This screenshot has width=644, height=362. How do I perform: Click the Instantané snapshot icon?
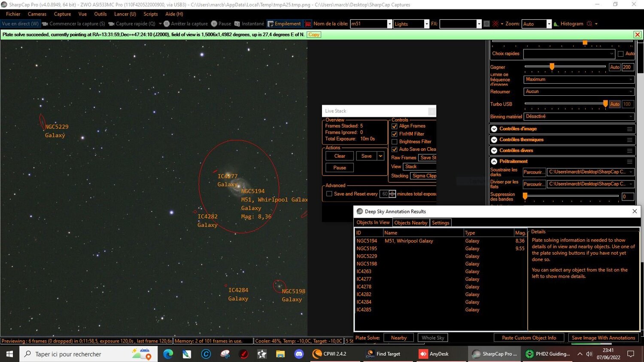237,24
